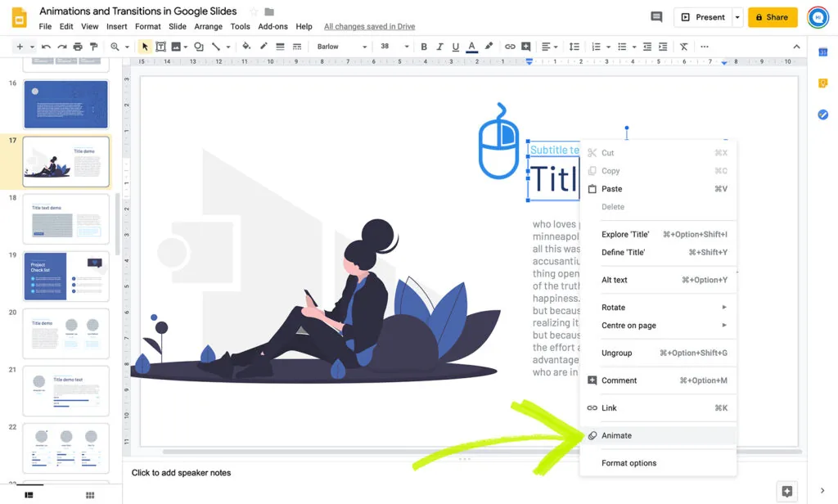Click the insert image icon
Screen dimensions: 838x504
click(x=176, y=47)
